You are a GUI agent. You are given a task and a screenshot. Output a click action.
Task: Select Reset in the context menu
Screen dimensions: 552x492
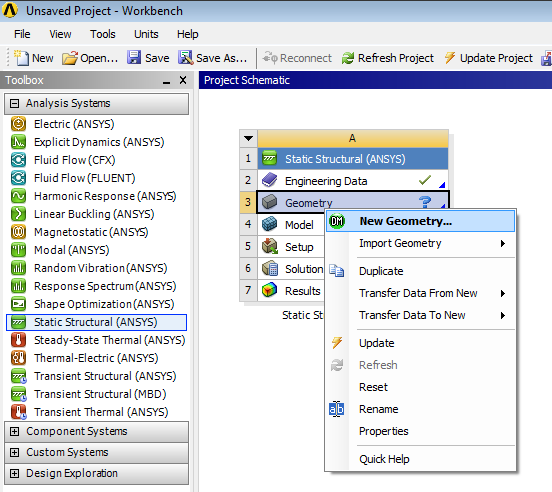pyautogui.click(x=420, y=387)
